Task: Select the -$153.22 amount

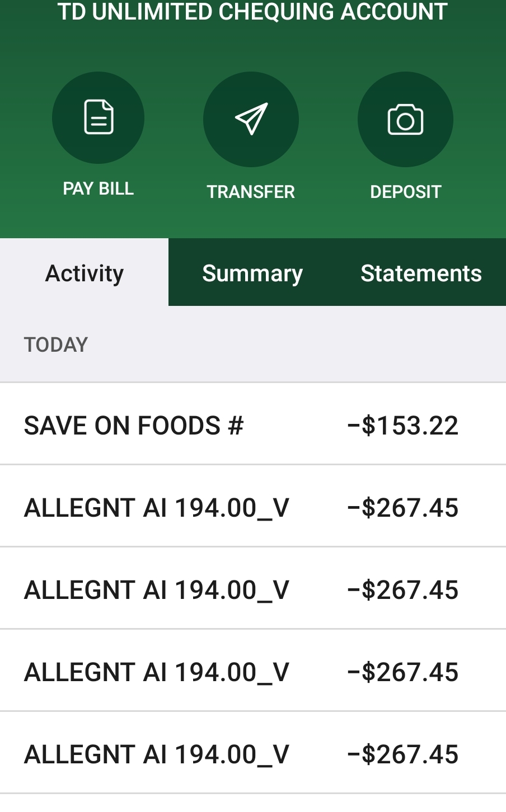Action: [x=402, y=426]
